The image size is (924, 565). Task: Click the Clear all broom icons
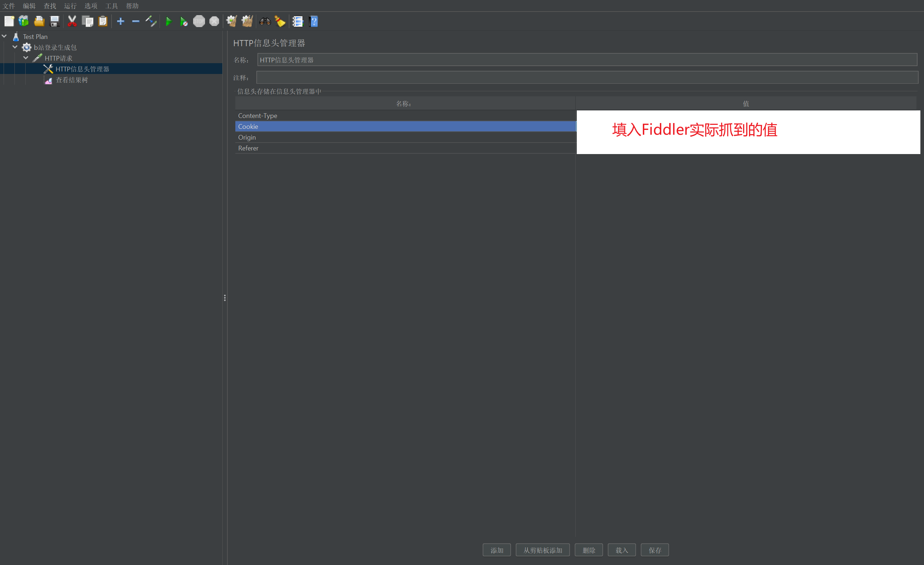247,21
